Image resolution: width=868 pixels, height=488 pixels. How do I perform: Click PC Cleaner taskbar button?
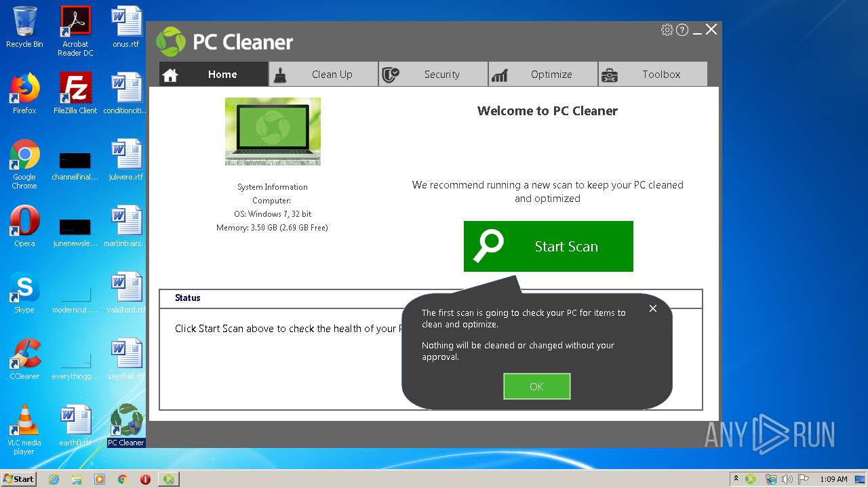click(x=168, y=479)
